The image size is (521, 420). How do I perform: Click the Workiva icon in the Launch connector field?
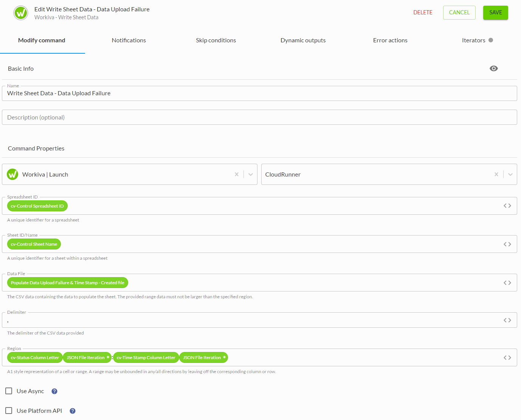13,174
